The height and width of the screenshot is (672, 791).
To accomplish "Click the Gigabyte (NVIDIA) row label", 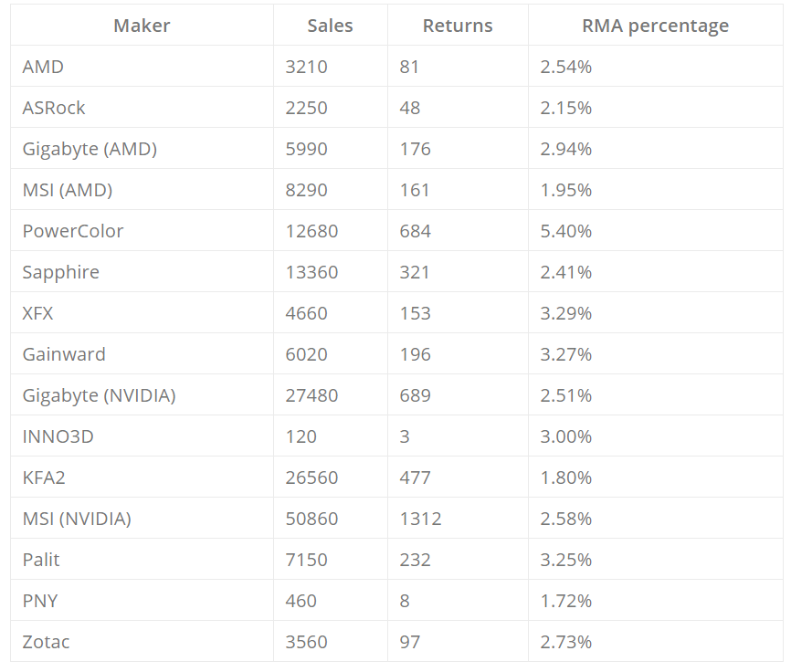I will click(x=99, y=395).
